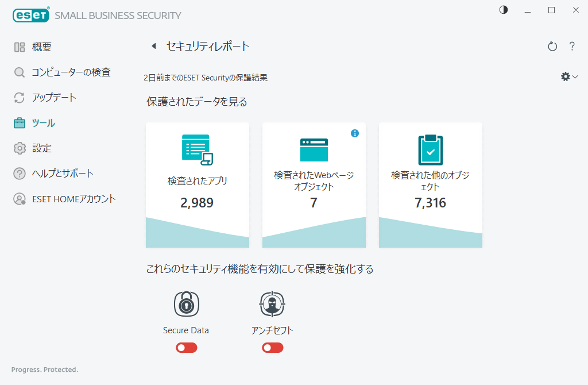Click the Secure Data padlock icon
588x385 pixels.
coord(186,304)
